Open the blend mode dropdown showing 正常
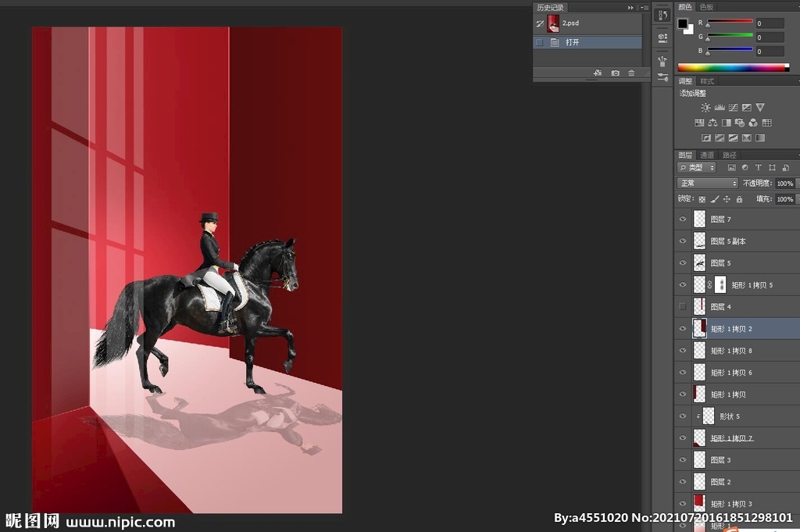Screen dimensions: 800x532 point(707,184)
